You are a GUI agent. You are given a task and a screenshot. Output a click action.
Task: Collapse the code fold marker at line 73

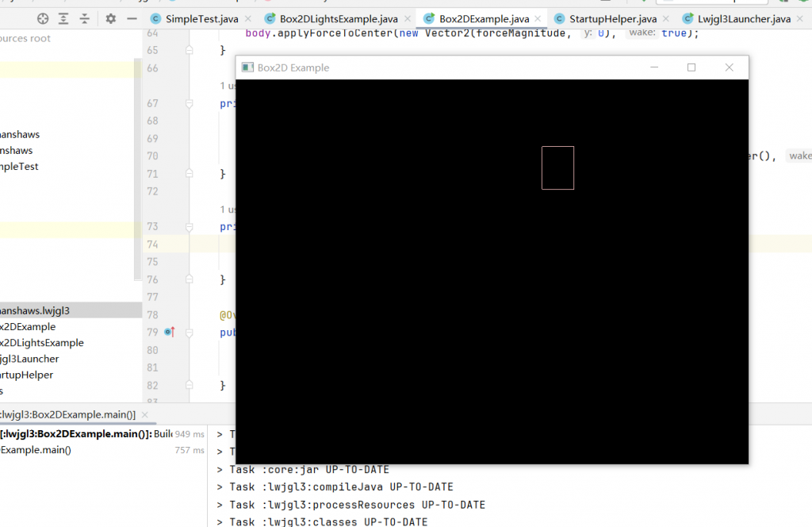[x=189, y=227]
